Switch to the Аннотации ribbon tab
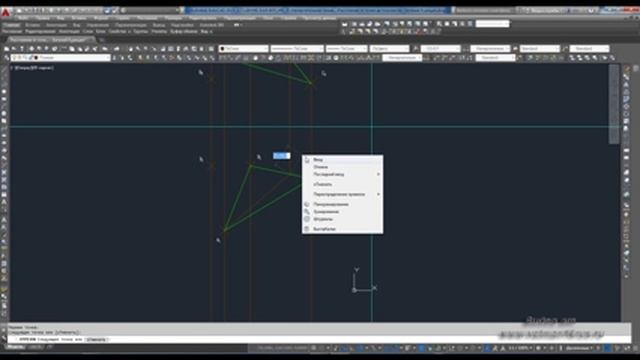This screenshot has width=640, height=360. click(x=56, y=25)
